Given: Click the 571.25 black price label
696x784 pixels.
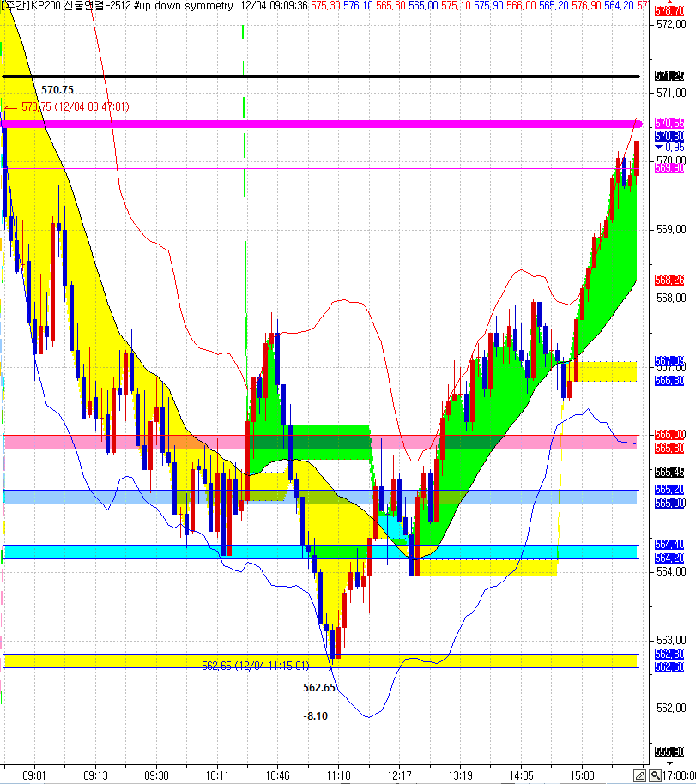Looking at the screenshot, I should [669, 76].
